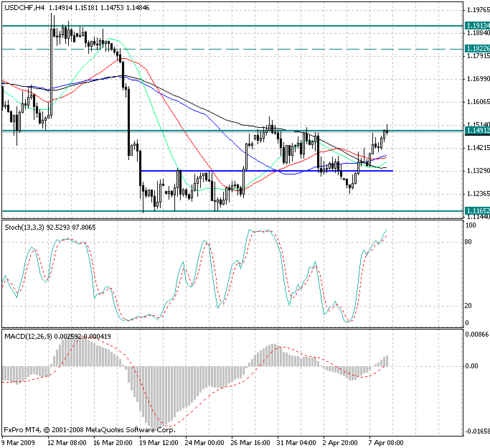Click the 19 Mar 12:00 time label
The height and width of the screenshot is (448, 490).
pyautogui.click(x=159, y=443)
